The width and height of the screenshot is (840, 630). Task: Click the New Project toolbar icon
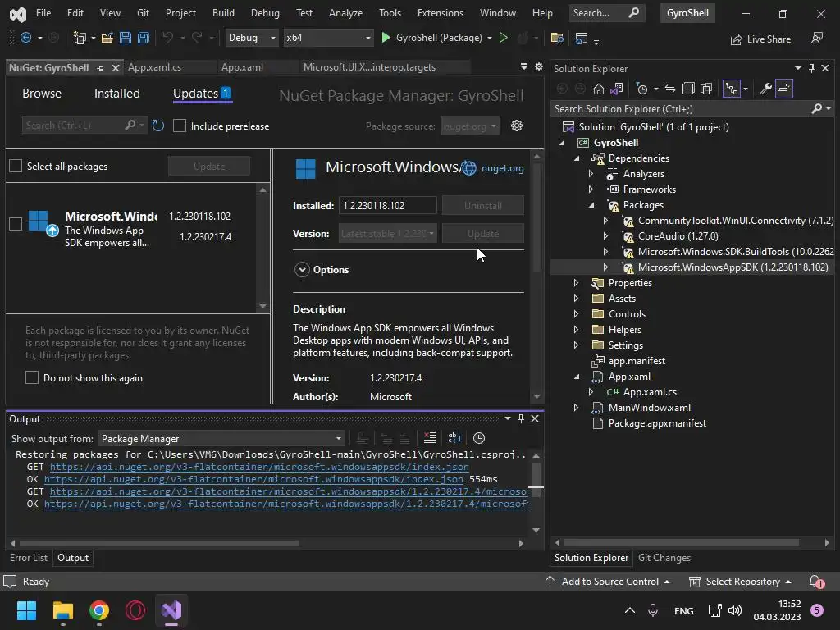click(80, 38)
